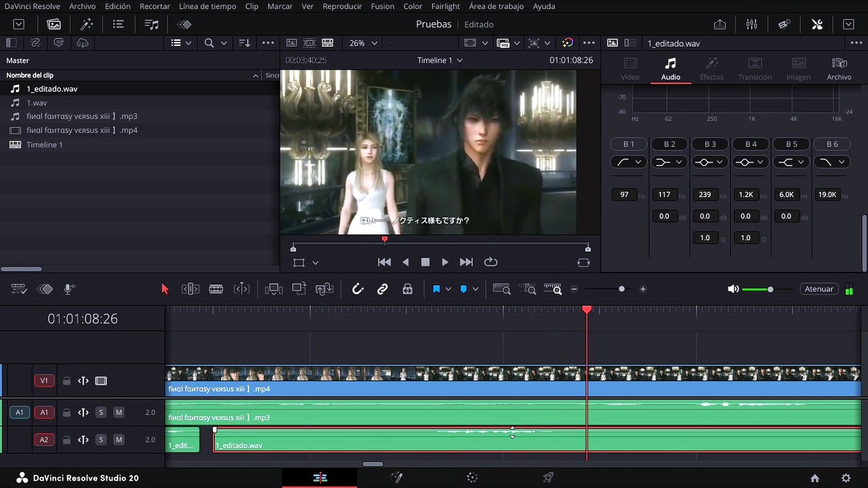Viewport: 868px width, 488px height.
Task: Mute audio track A1
Action: click(119, 412)
